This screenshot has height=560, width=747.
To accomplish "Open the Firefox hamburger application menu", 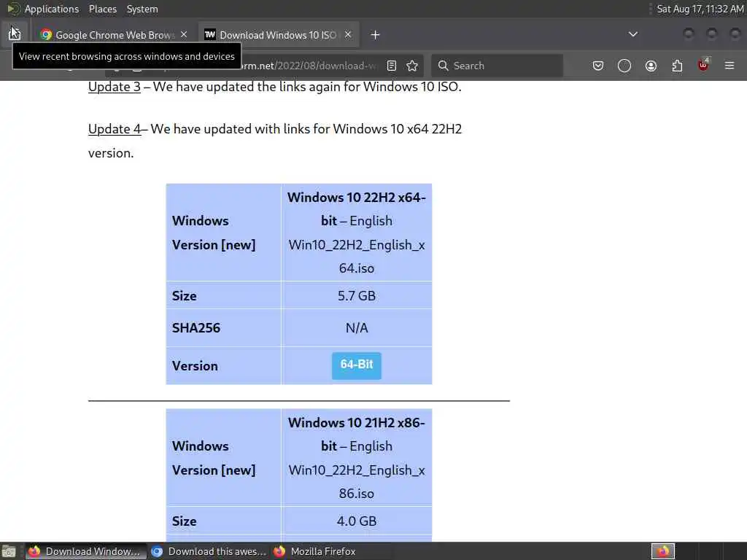I will [729, 66].
